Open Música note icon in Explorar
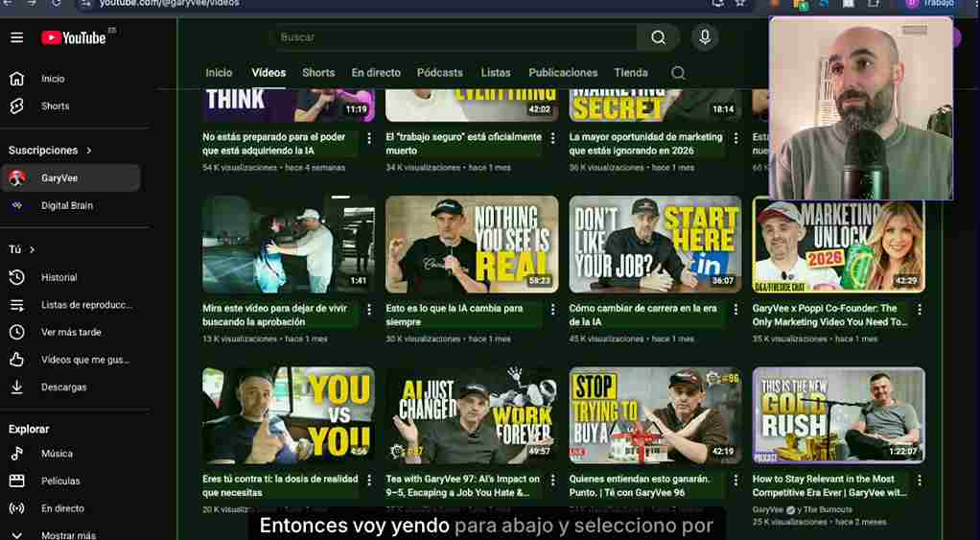The width and height of the screenshot is (980, 540). (17, 453)
